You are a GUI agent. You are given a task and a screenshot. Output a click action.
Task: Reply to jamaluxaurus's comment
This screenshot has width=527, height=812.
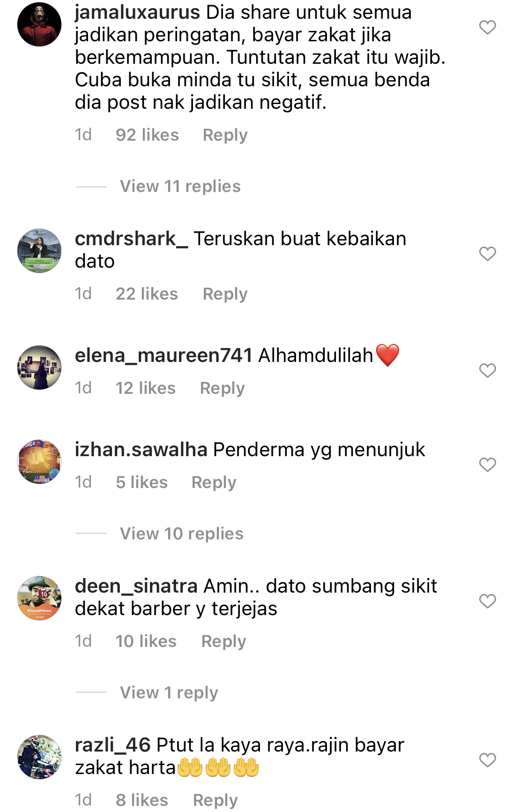(225, 135)
